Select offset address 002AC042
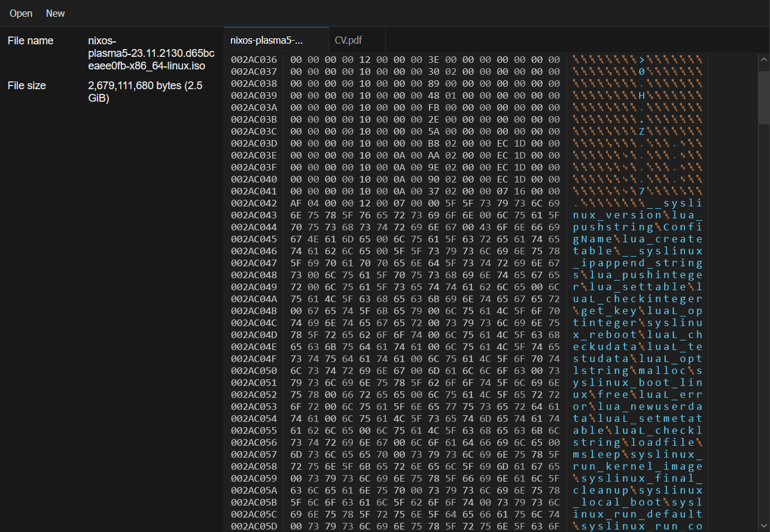Image resolution: width=770 pixels, height=532 pixels. 254,203
